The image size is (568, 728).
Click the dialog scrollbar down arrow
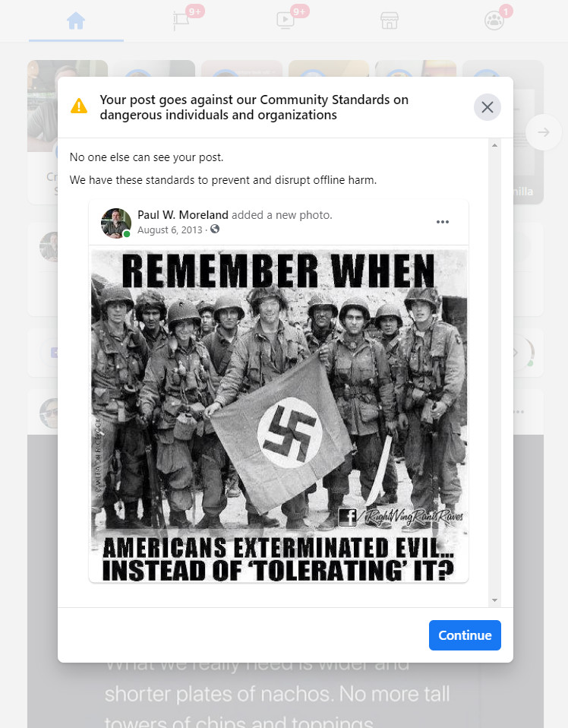click(494, 600)
